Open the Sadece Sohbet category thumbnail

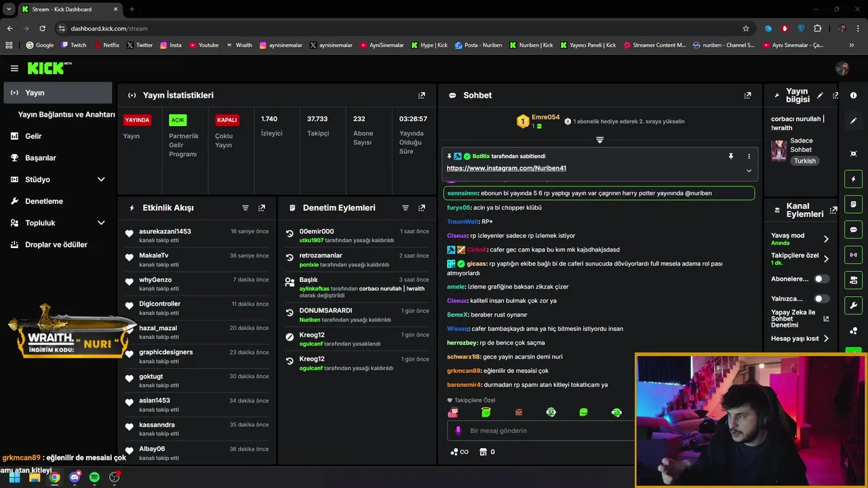[x=778, y=150]
